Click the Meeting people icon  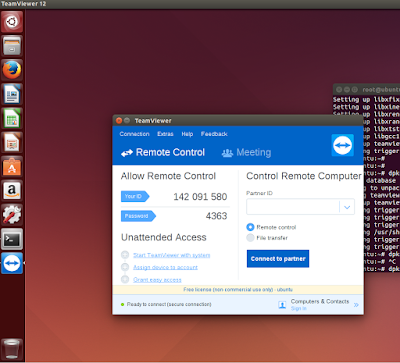(x=227, y=153)
